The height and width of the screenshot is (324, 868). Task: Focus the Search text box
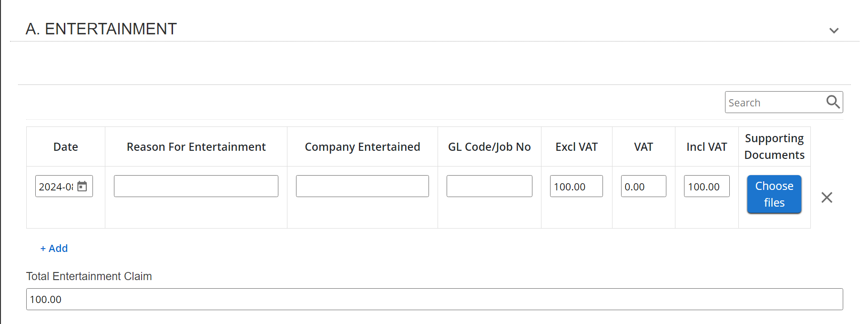point(775,103)
